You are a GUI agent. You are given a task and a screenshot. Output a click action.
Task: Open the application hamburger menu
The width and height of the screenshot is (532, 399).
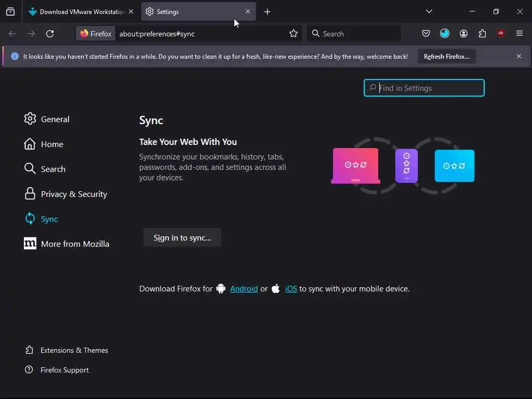520,33
